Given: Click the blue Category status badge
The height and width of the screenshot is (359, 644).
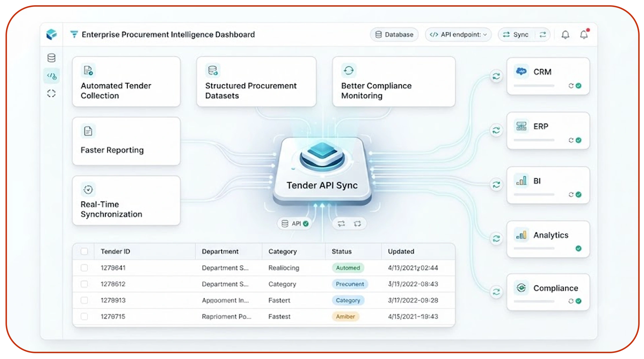Looking at the screenshot, I should 348,300.
